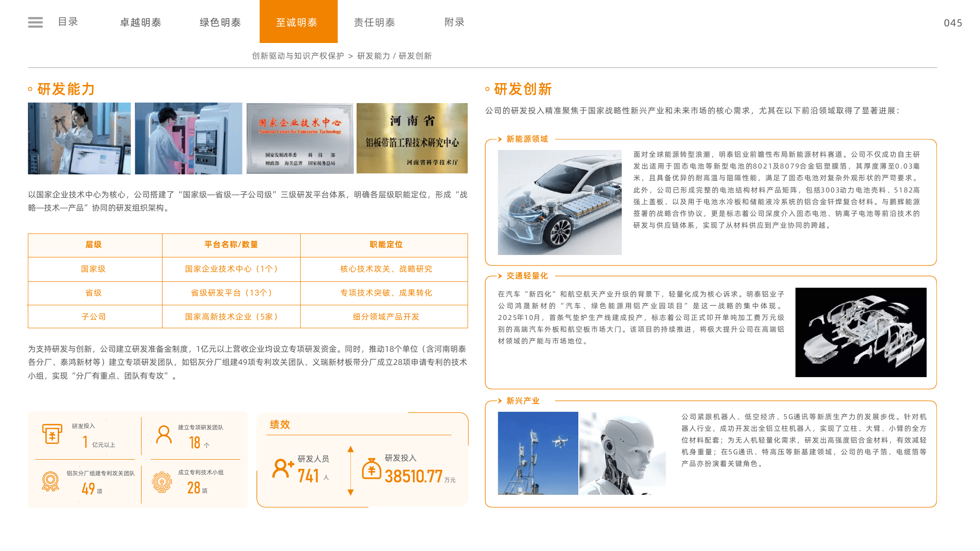This screenshot has height=551, width=980.
Task: Click the electric car battery image
Action: [560, 202]
